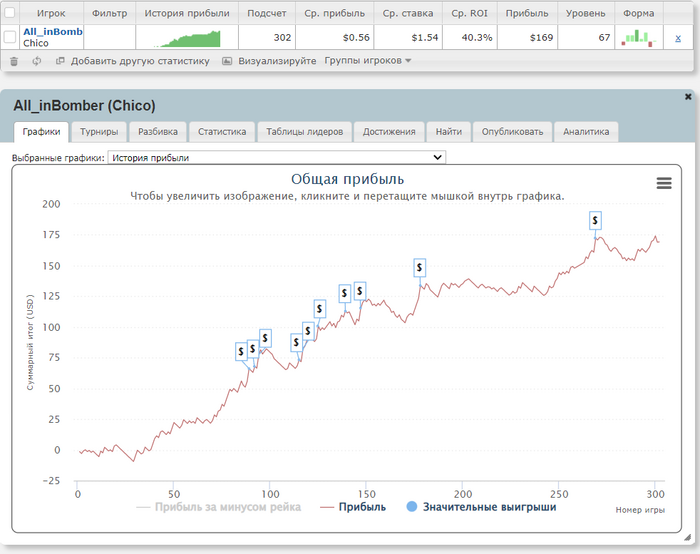
Task: Sort by Уровень column header
Action: tap(585, 13)
